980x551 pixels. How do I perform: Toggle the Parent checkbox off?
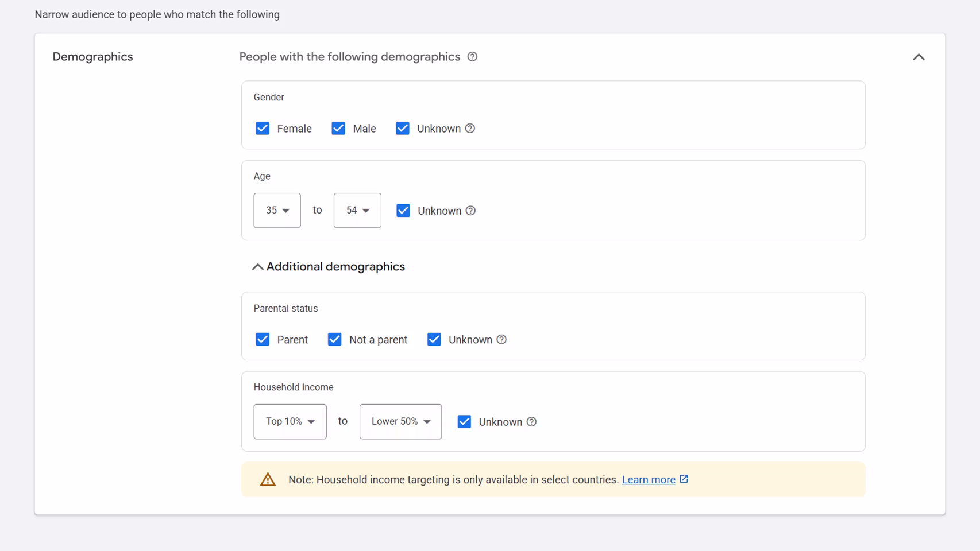point(263,339)
